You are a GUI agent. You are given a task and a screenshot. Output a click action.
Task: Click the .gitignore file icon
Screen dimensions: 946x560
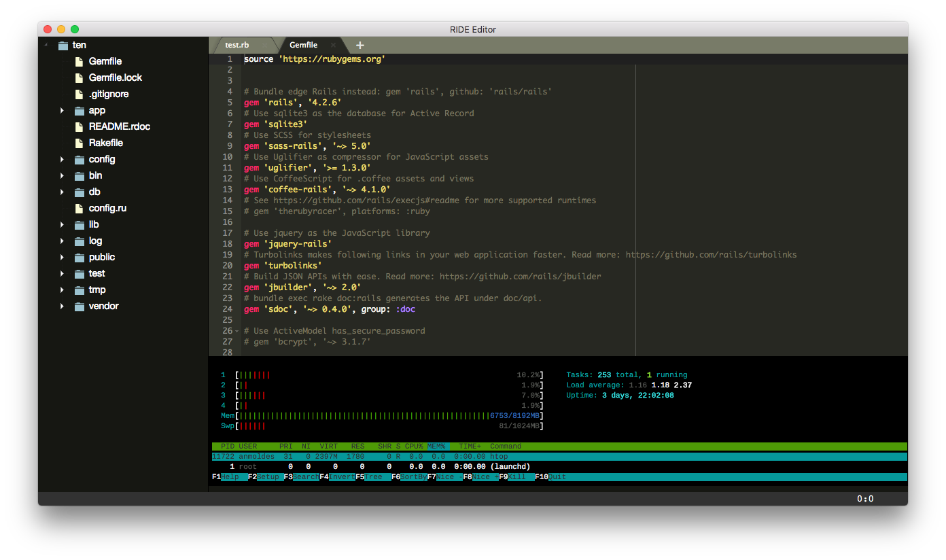[79, 94]
